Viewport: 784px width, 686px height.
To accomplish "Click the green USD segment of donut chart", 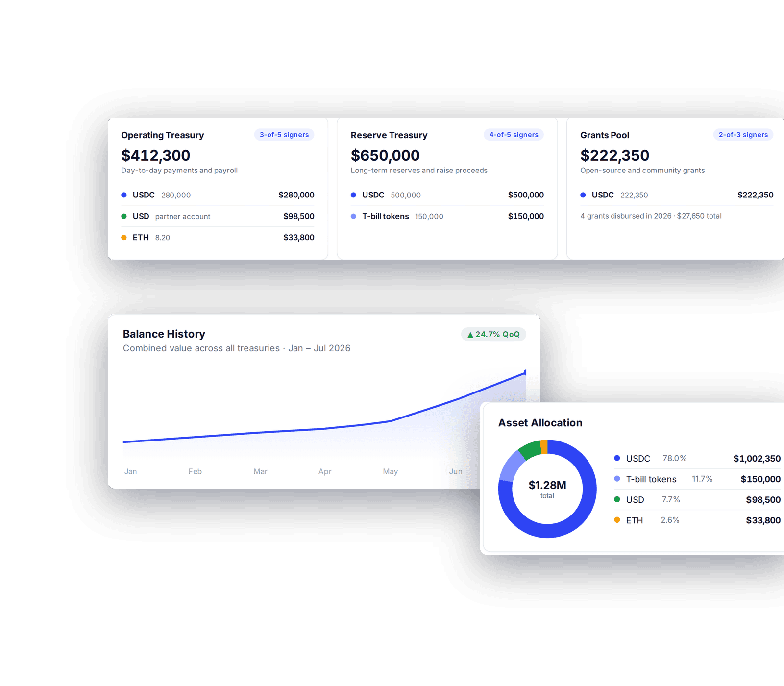I will pyautogui.click(x=530, y=450).
